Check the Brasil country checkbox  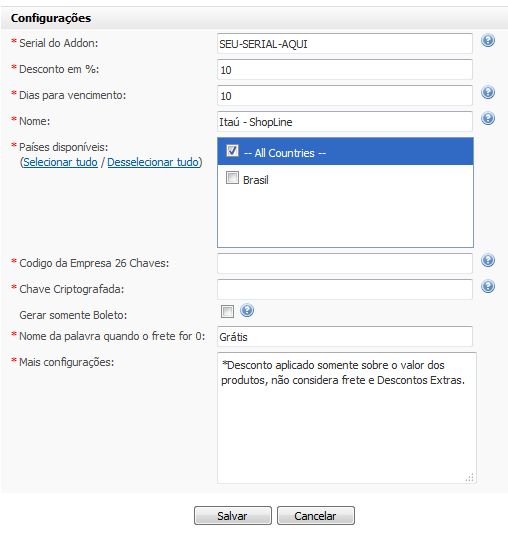pos(232,178)
